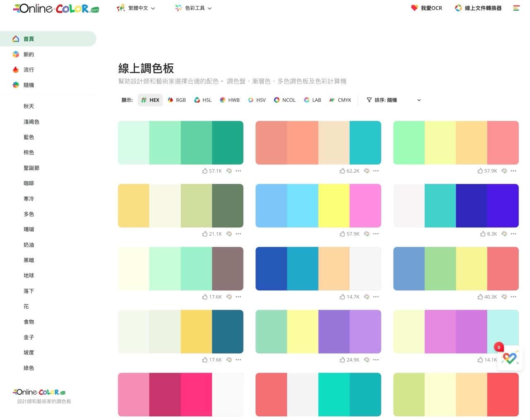Switch display format to RGB
This screenshot has width=530, height=420.
pyautogui.click(x=177, y=100)
